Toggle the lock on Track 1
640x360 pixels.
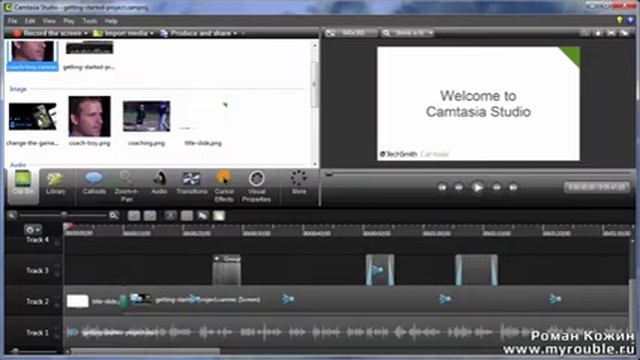pyautogui.click(x=57, y=336)
